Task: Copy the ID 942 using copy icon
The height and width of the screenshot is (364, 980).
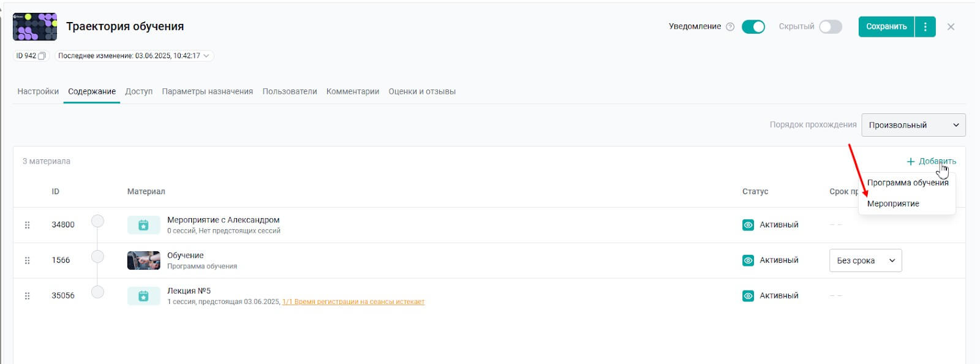Action: point(42,56)
